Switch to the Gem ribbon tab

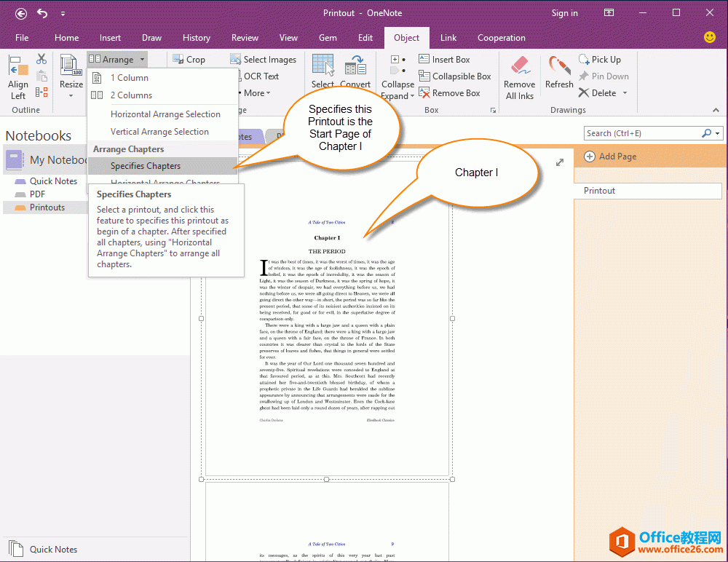(328, 38)
